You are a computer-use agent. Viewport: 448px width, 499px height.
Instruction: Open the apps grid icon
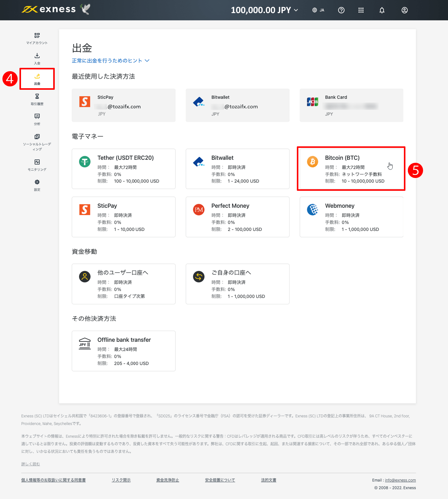coord(361,10)
